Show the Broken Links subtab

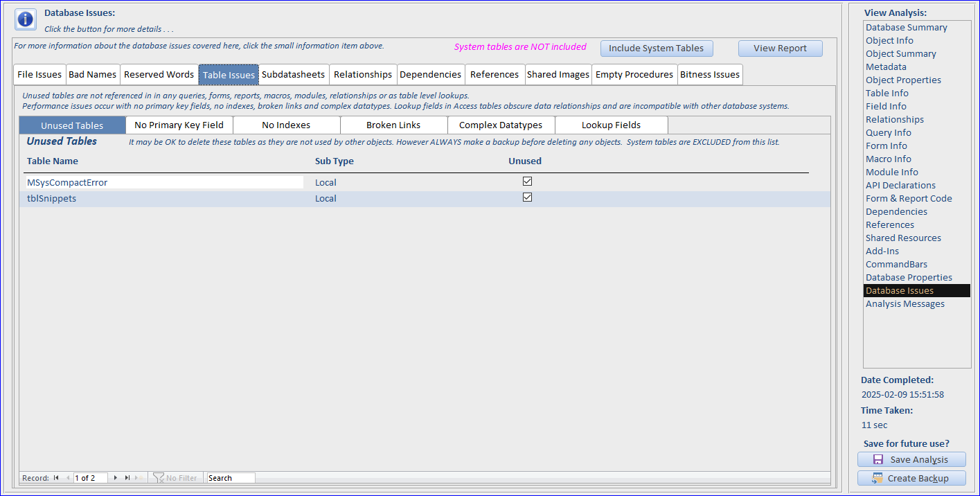393,125
